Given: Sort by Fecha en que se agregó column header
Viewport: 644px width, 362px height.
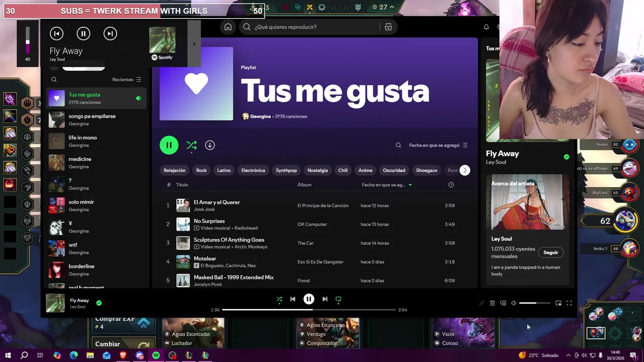Looking at the screenshot, I should point(386,185).
